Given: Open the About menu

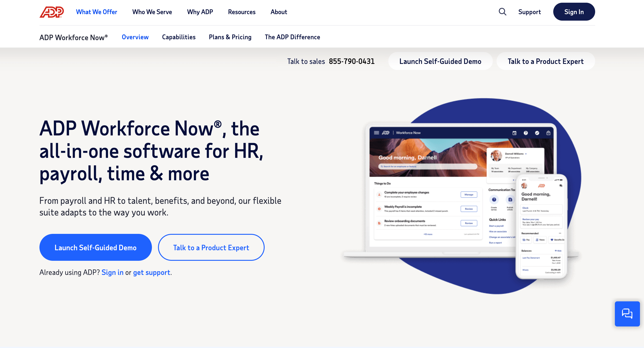Looking at the screenshot, I should pyautogui.click(x=279, y=12).
